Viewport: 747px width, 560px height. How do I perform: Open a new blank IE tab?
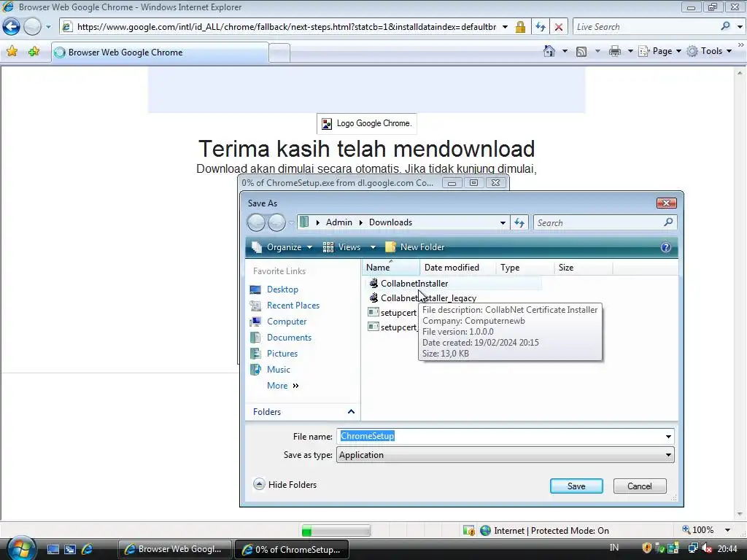coord(279,52)
